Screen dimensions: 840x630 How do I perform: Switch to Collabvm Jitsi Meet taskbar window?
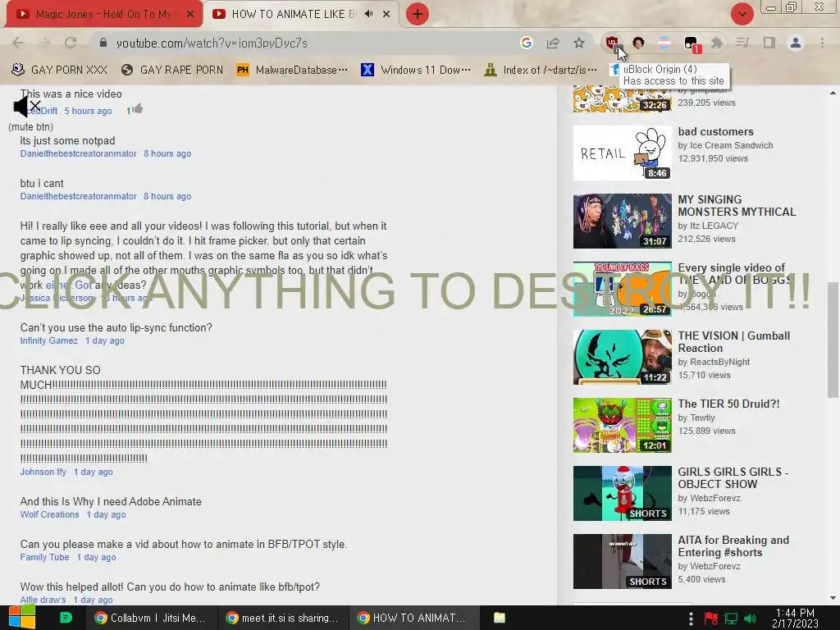click(151, 618)
